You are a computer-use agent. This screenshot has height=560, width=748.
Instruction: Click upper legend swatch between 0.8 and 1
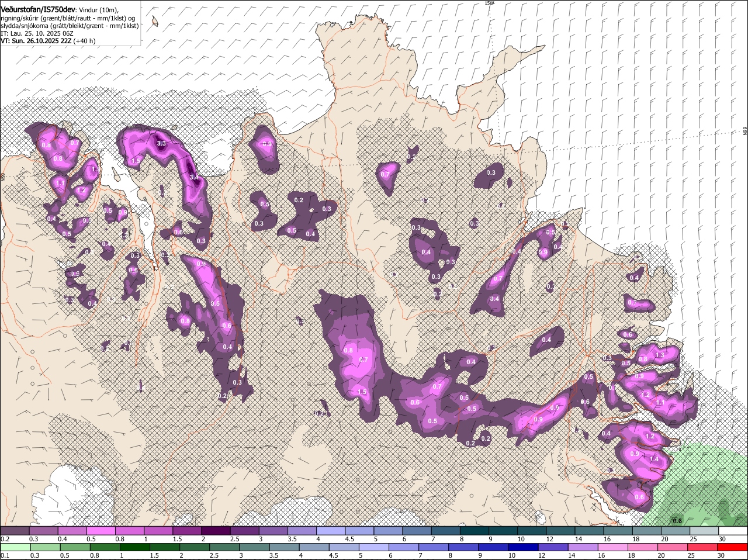click(129, 531)
